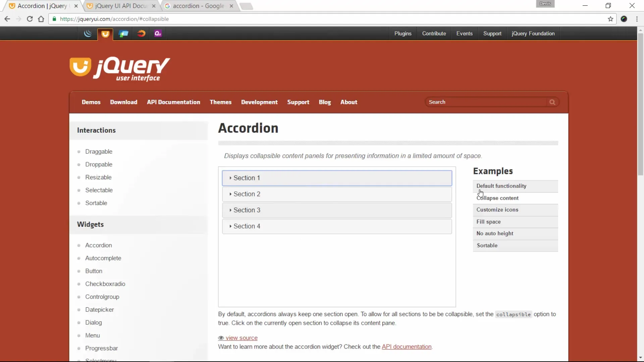
Task: Click the browser forward arrow
Action: point(18,19)
